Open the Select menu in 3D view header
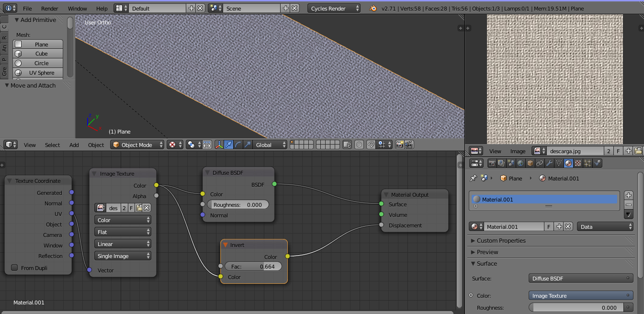The height and width of the screenshot is (314, 644). point(53,145)
